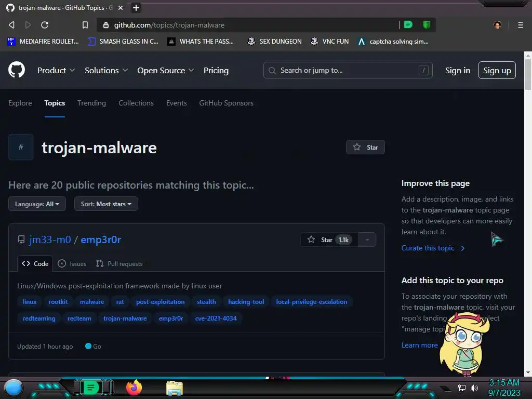
Task: Click the browser address bar URL
Action: (169, 25)
